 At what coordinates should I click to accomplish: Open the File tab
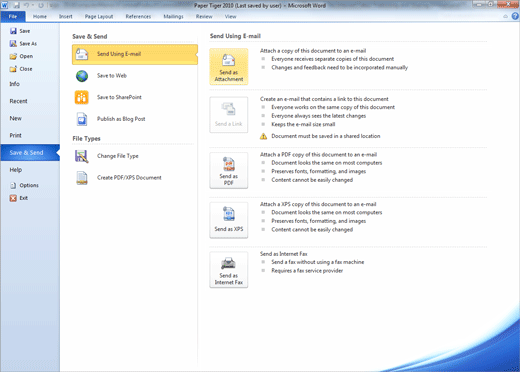(13, 16)
